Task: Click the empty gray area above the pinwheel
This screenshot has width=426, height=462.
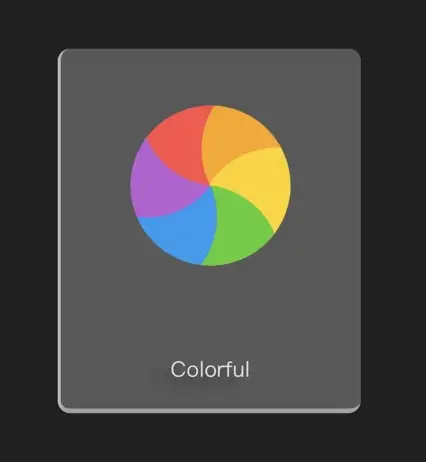Action: (210, 77)
